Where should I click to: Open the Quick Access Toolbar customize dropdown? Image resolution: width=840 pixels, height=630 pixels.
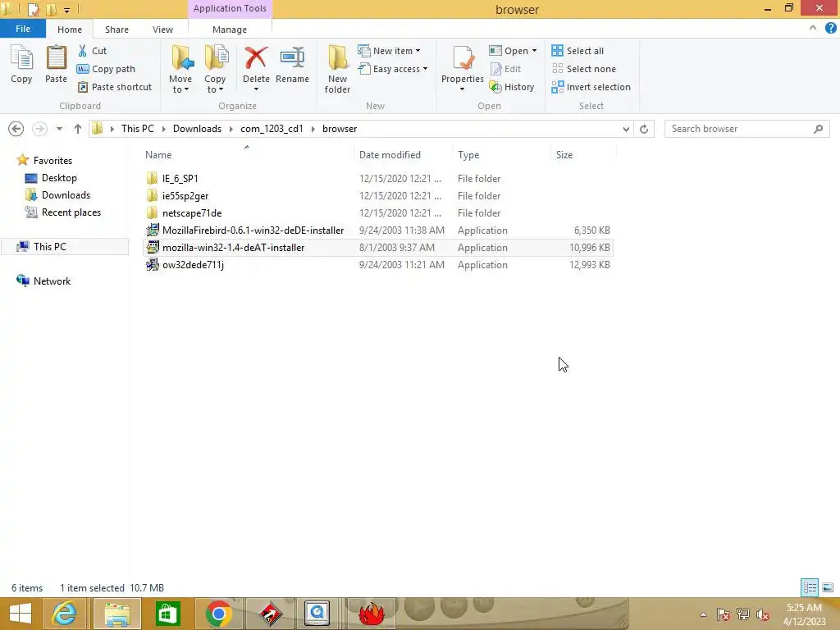[67, 10]
